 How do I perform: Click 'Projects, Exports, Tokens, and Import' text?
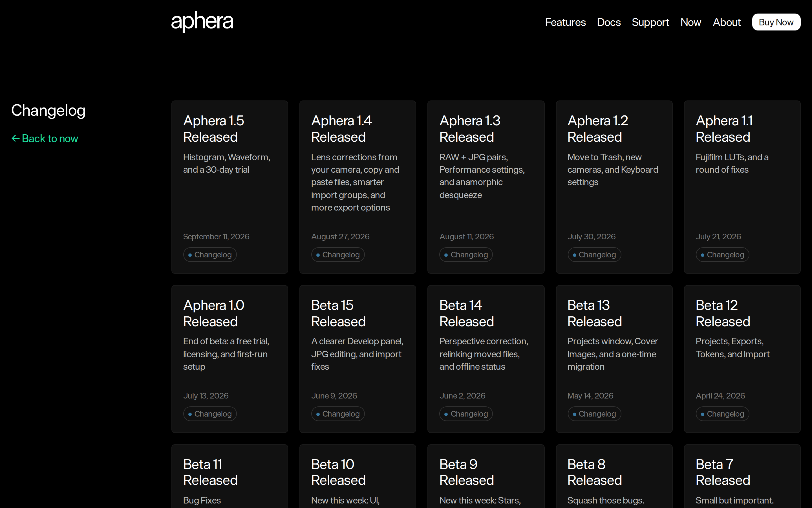click(x=732, y=348)
